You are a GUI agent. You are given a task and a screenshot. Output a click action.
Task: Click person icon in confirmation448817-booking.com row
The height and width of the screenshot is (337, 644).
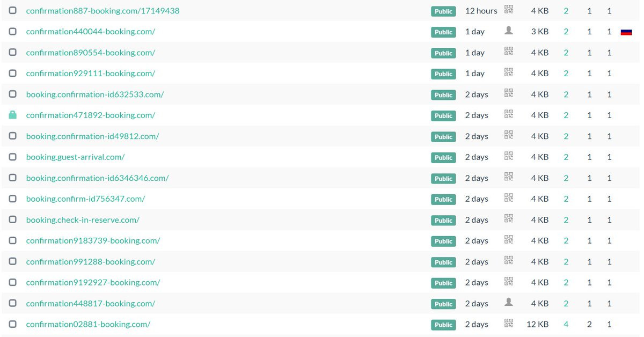509,303
